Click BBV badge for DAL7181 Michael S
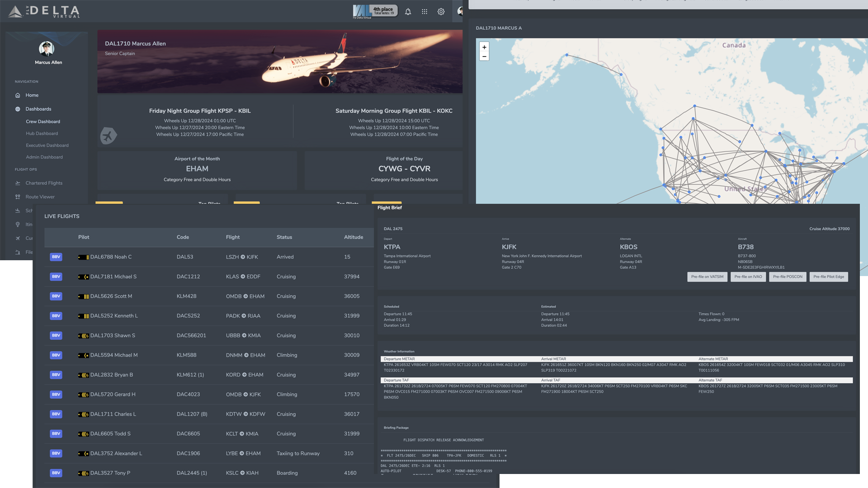Screen dimensions: 868x488 (x=56, y=277)
